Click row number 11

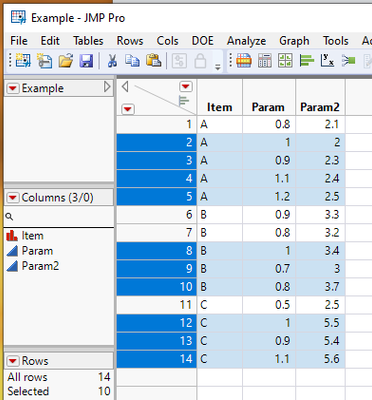point(157,305)
